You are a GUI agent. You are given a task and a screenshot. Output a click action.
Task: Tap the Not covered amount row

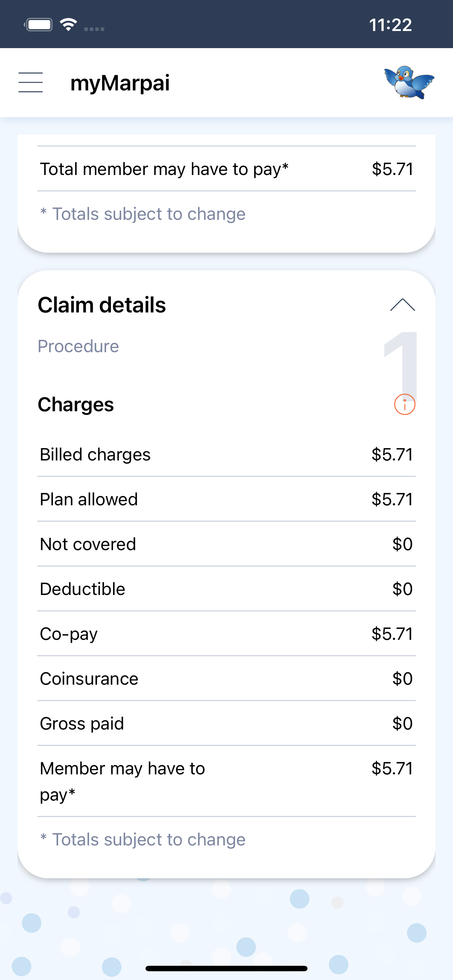click(226, 544)
